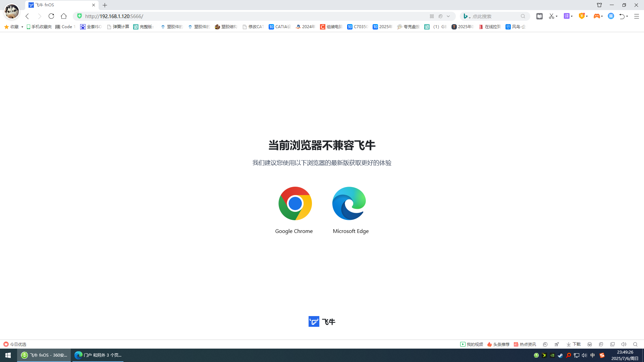
Task: Expand the game controller dropdown arrow
Action: pyautogui.click(x=602, y=16)
